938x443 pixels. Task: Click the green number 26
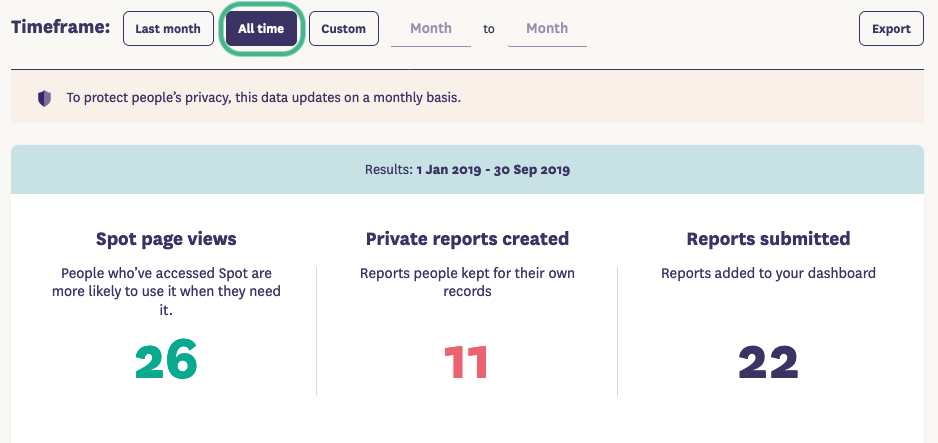pos(166,361)
